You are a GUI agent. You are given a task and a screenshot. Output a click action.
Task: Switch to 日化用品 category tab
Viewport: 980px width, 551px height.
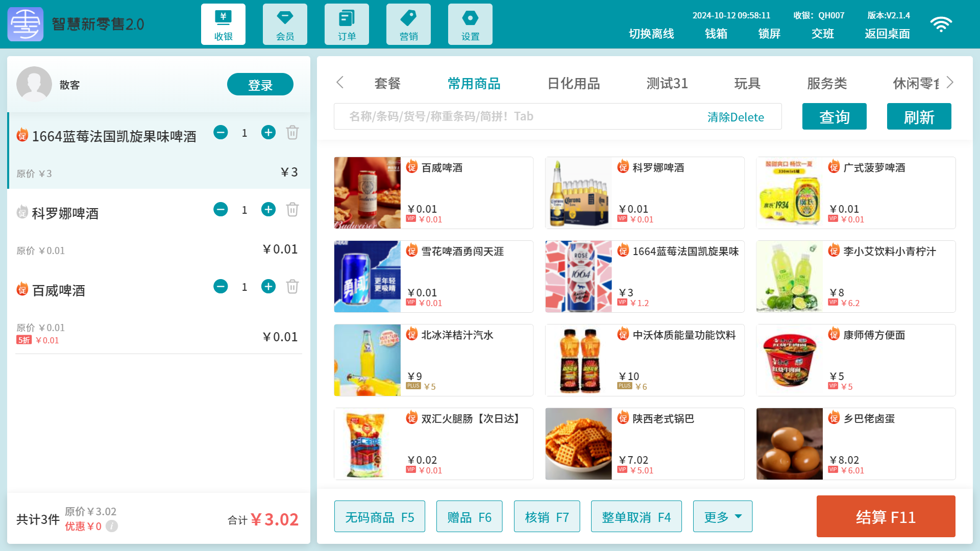point(573,84)
